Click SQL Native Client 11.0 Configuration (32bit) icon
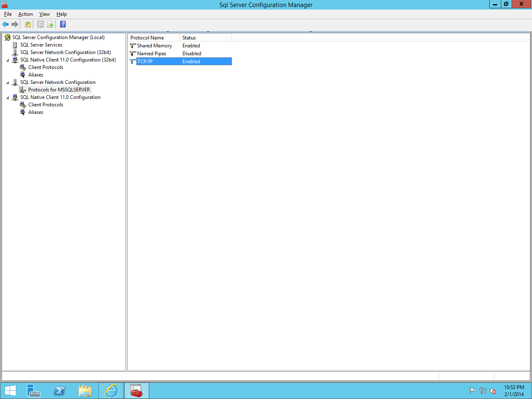The image size is (532, 399). coord(15,60)
